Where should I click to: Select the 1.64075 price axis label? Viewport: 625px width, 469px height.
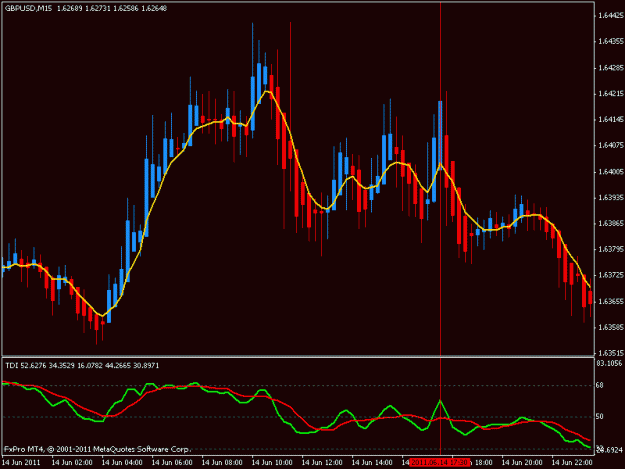610,145
